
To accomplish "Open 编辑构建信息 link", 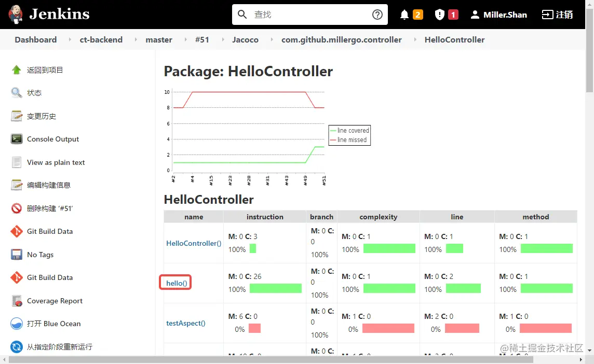I will (x=48, y=185).
